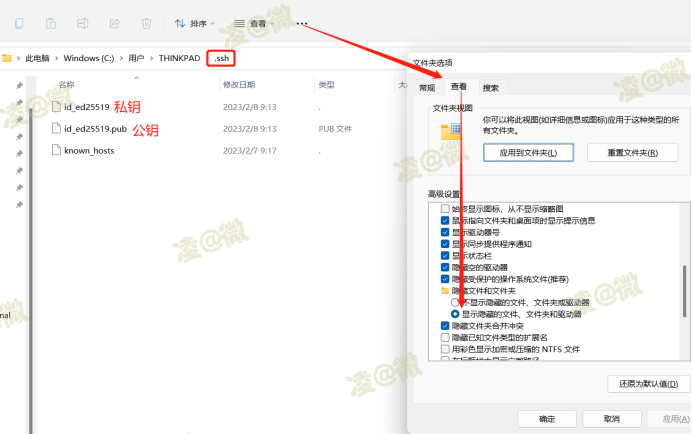The height and width of the screenshot is (434, 692).
Task: Sort by the 类型 column header
Action: click(x=327, y=84)
